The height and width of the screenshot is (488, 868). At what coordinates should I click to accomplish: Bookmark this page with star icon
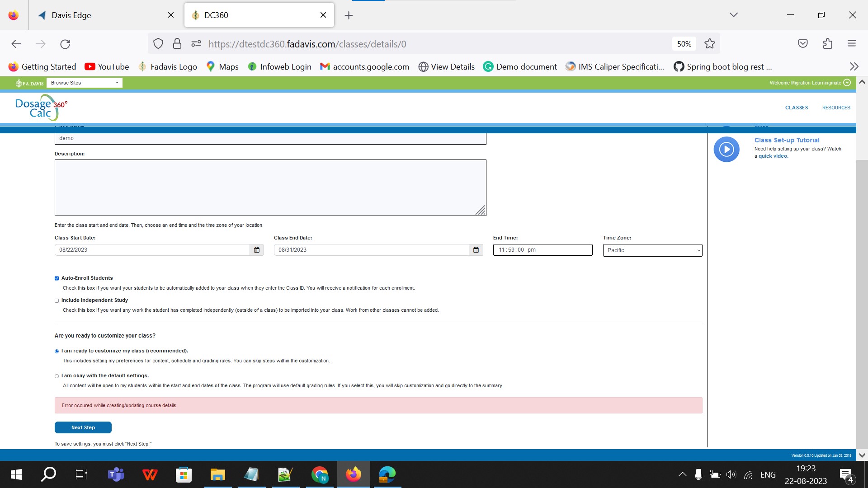coord(710,44)
